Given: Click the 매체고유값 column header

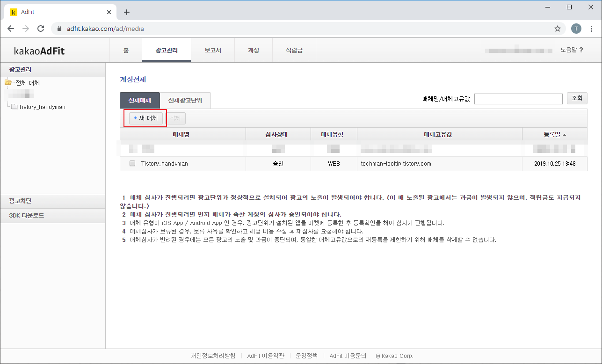Looking at the screenshot, I should (x=440, y=134).
